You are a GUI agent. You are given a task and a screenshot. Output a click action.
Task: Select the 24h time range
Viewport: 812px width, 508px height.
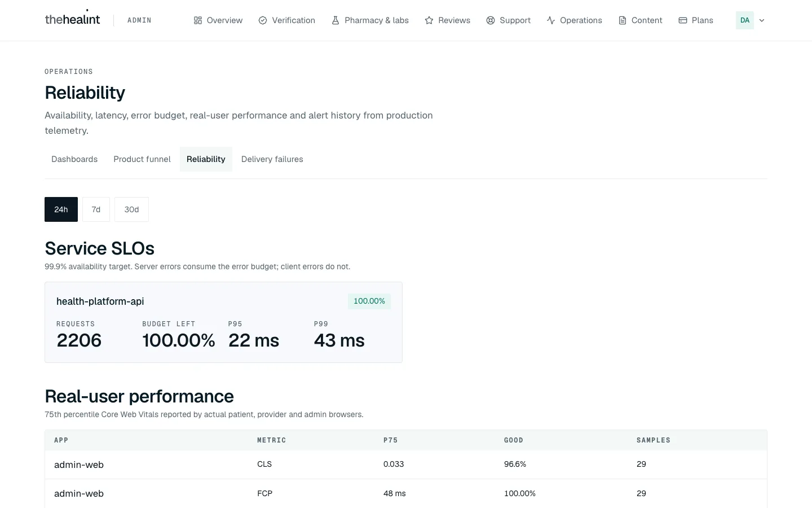(x=61, y=209)
